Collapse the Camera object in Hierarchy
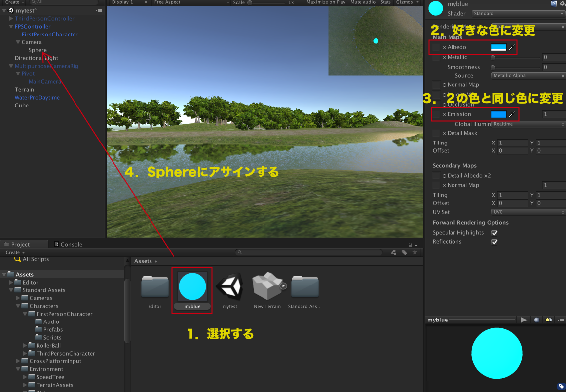Viewport: 566px width, 392px height. coord(18,42)
